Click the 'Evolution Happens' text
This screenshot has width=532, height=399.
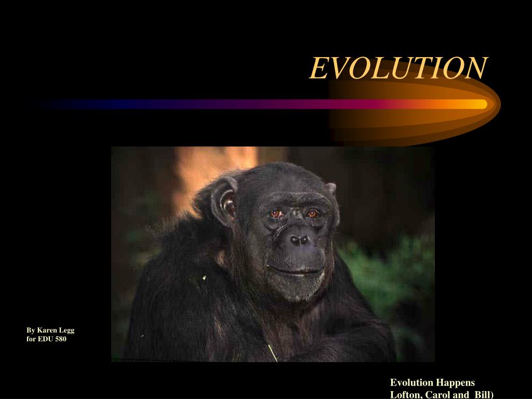tap(432, 383)
